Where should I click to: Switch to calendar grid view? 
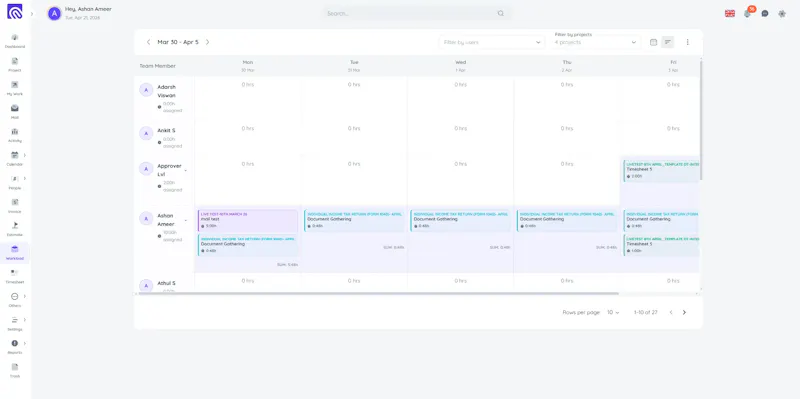click(653, 42)
